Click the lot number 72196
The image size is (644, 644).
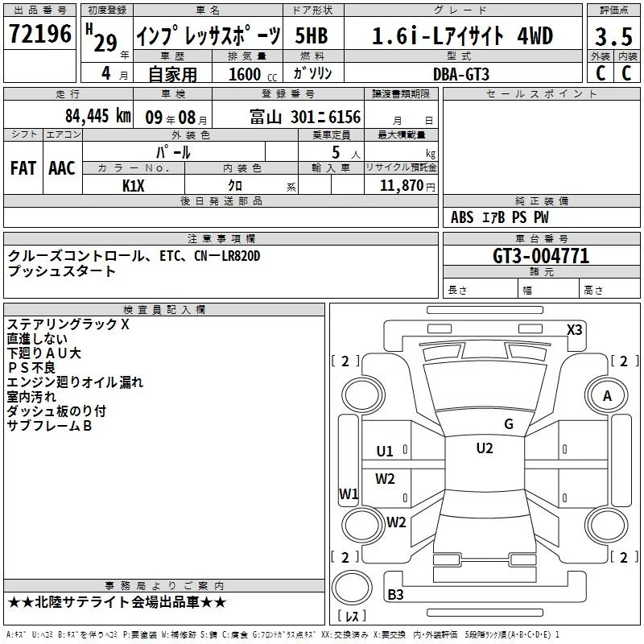click(39, 33)
